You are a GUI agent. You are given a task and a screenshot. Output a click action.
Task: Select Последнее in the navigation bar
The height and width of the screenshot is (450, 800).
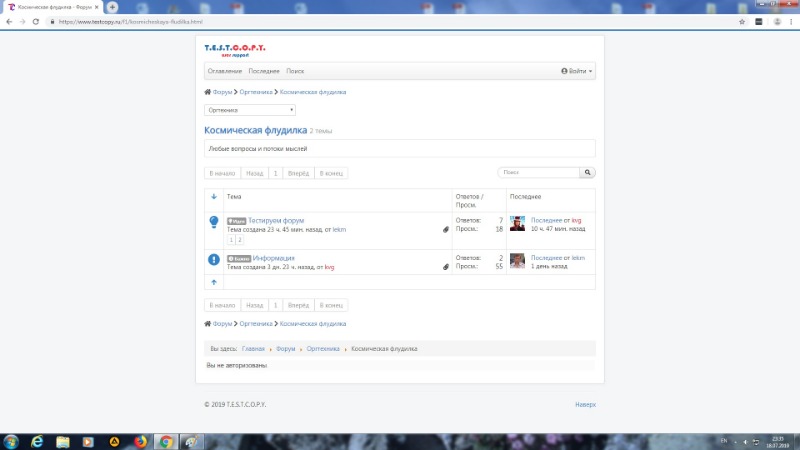point(264,71)
